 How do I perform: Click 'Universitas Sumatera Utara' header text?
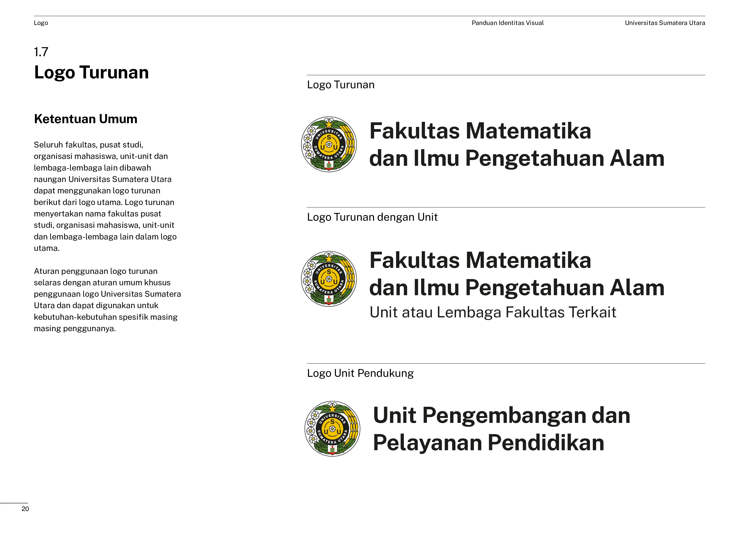pyautogui.click(x=665, y=23)
